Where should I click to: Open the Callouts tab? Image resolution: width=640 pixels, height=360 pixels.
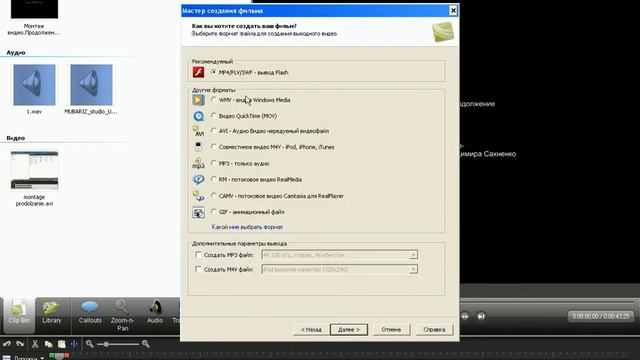coord(90,313)
